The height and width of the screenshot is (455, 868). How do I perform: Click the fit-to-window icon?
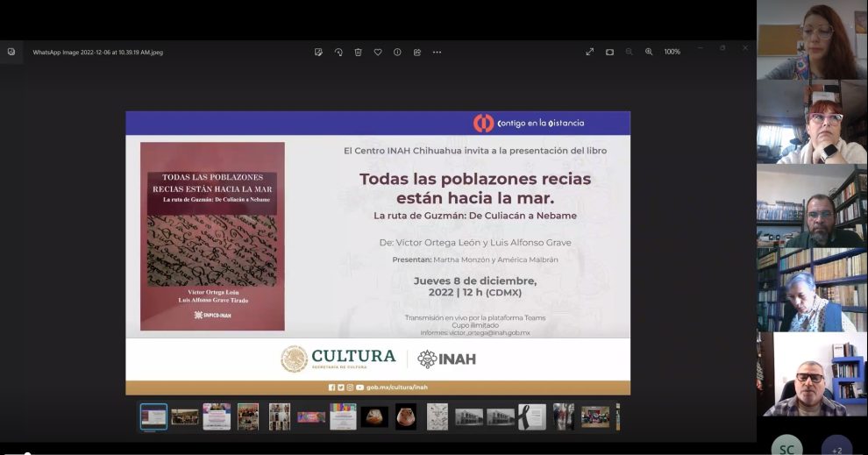[609, 53]
